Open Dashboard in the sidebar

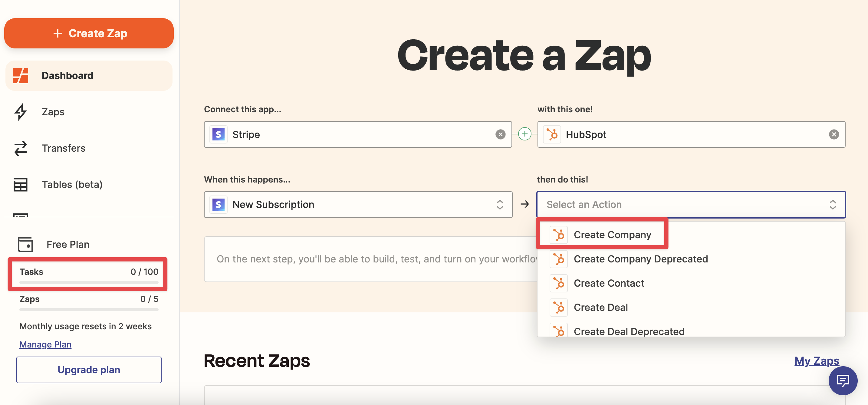89,75
